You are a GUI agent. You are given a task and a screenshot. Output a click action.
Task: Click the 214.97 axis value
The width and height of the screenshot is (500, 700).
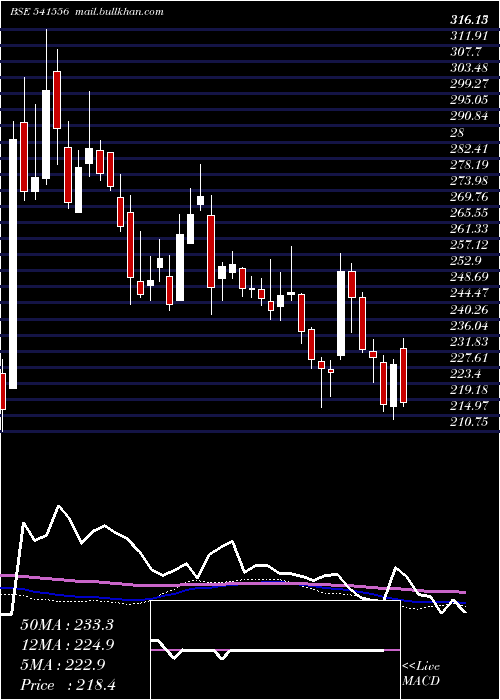(469, 406)
